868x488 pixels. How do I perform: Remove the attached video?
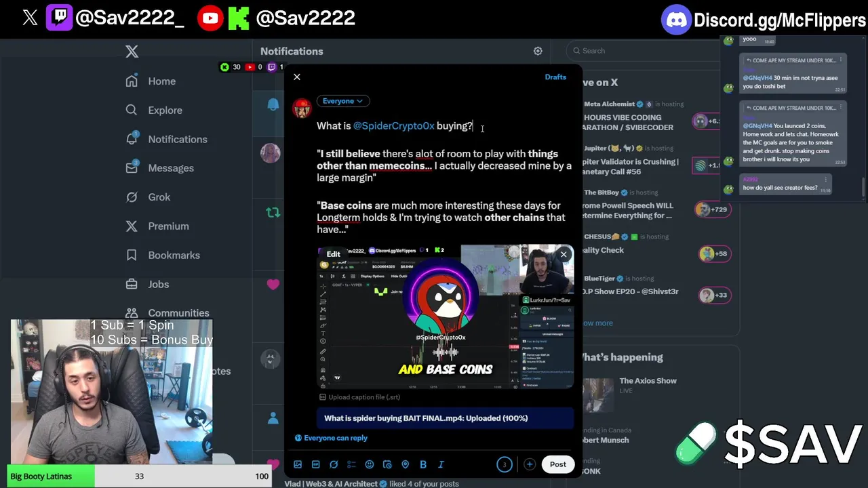coord(564,254)
